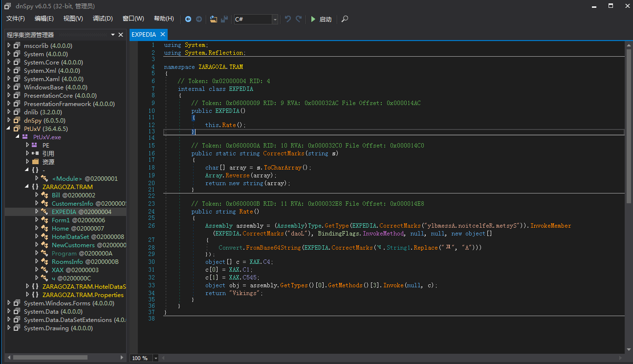Expand the PE node
The image size is (633, 364).
click(27, 145)
